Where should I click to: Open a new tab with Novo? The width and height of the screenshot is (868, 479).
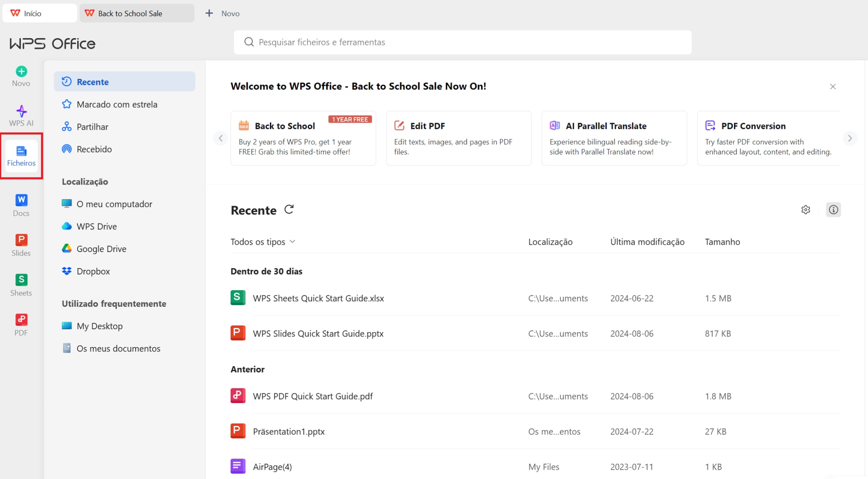pyautogui.click(x=223, y=13)
